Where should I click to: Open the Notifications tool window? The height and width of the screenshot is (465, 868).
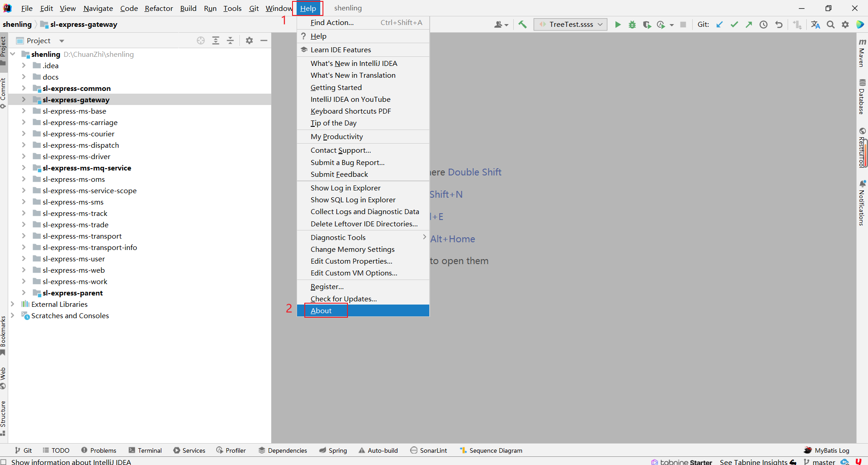[x=862, y=203]
